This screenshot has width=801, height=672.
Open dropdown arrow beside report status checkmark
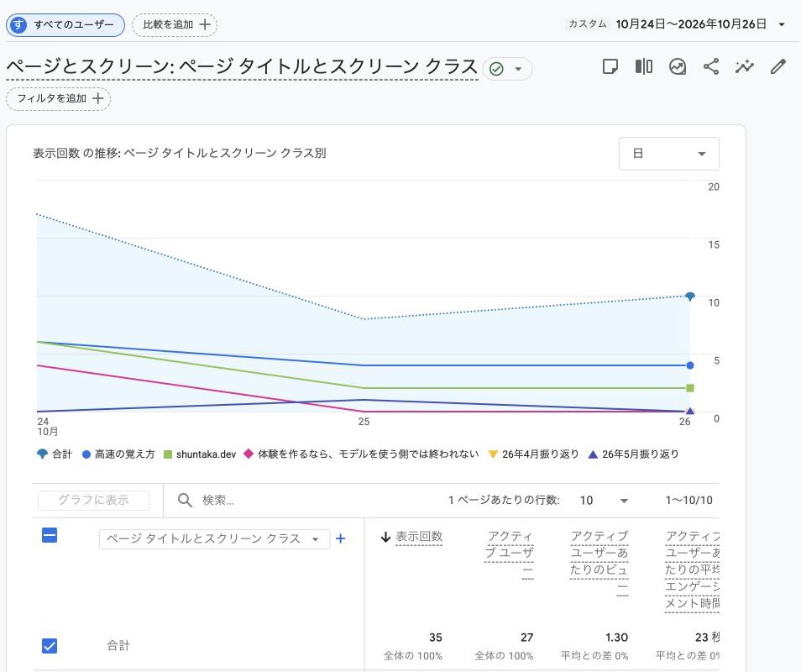(518, 69)
